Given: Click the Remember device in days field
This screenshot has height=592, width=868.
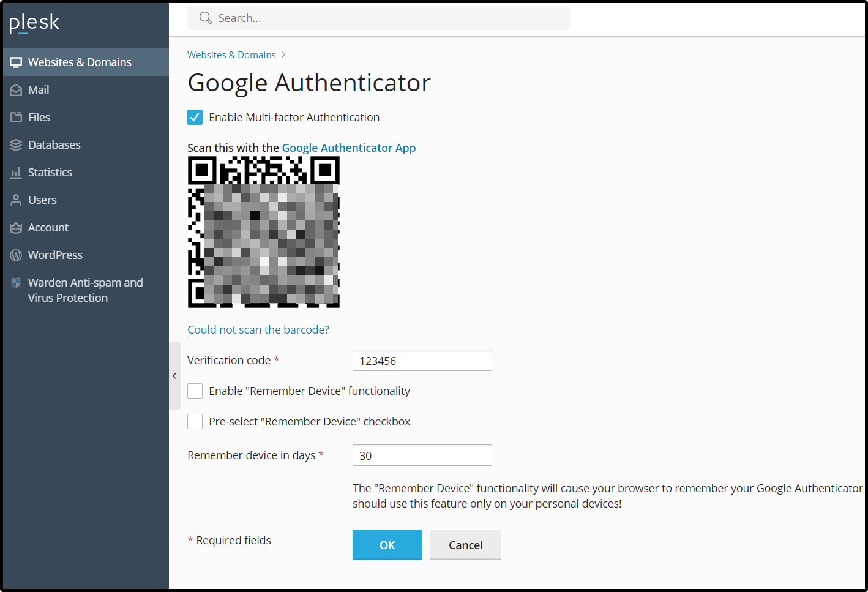Looking at the screenshot, I should (422, 455).
